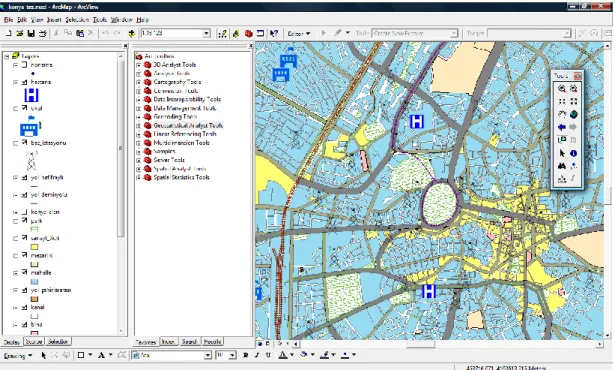This screenshot has width=615, height=370.
Task: Expand the Cartography Tools toolbox
Action: tap(138, 82)
